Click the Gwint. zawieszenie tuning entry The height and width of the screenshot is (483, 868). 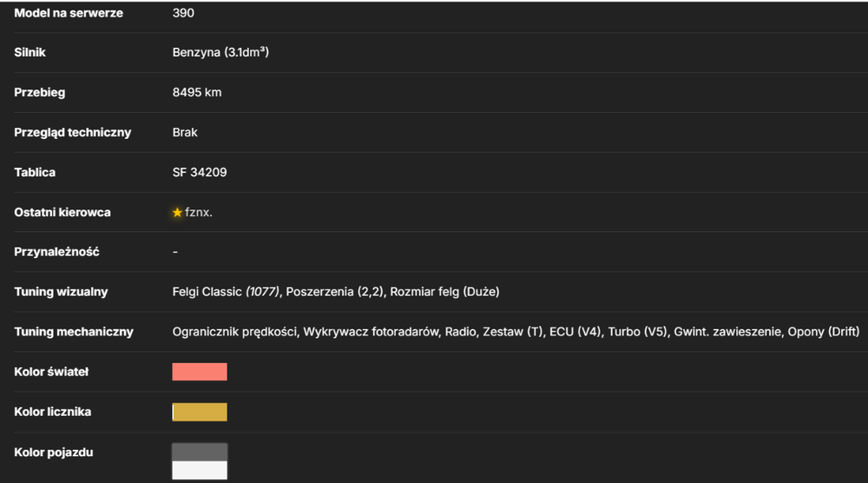point(727,332)
